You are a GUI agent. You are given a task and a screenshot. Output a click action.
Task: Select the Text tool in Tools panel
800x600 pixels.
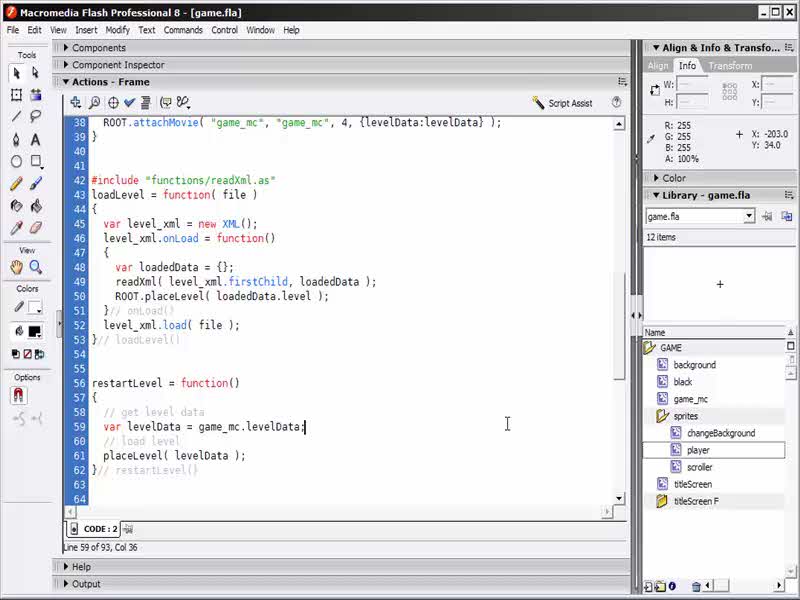[35, 140]
